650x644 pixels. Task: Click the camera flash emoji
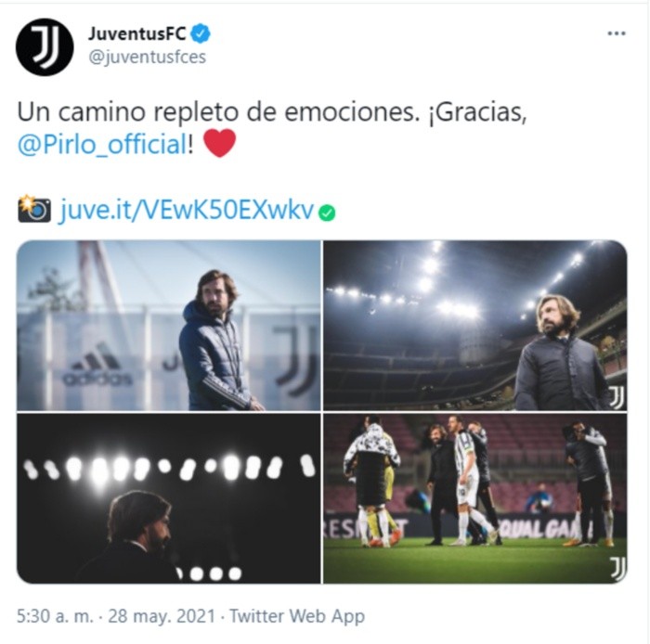tap(34, 209)
